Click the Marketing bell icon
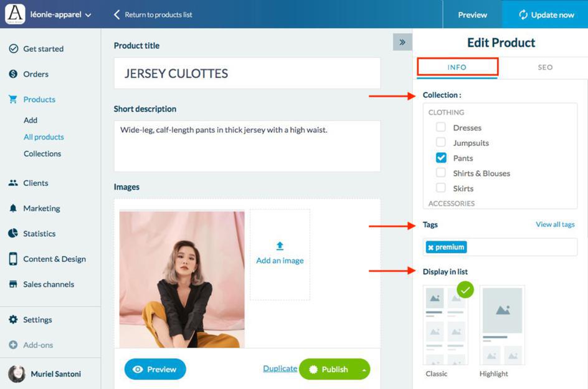The height and width of the screenshot is (389, 588). 13,208
